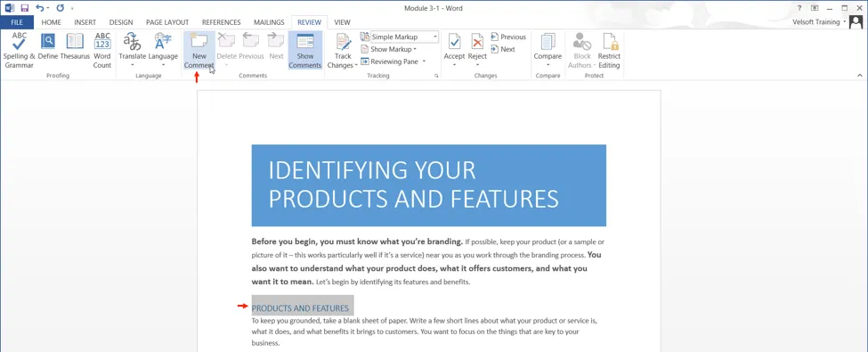Collapse the ribbon
868x352 pixels.
tap(860, 76)
